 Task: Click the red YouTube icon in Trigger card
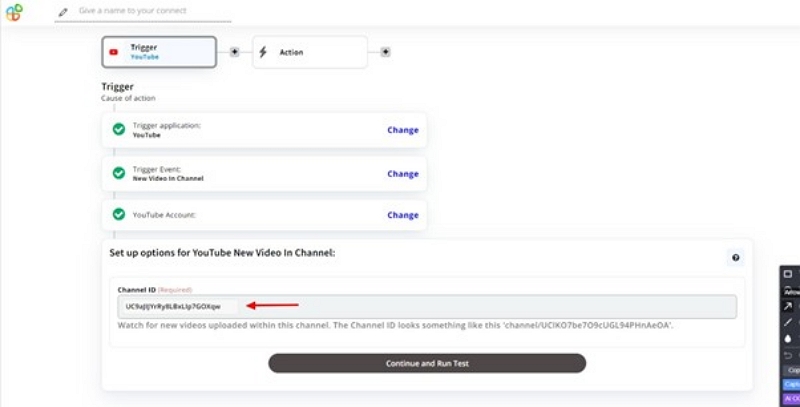(x=114, y=52)
